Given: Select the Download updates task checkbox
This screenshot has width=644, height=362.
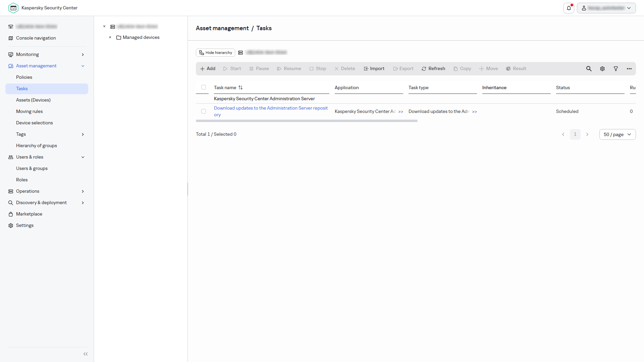Looking at the screenshot, I should (204, 111).
